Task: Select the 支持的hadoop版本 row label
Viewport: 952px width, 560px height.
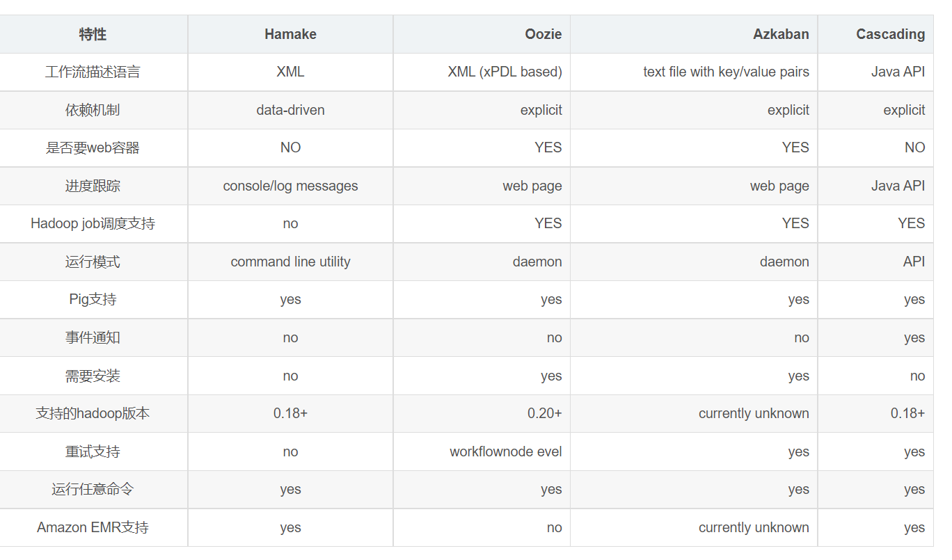Action: (93, 413)
